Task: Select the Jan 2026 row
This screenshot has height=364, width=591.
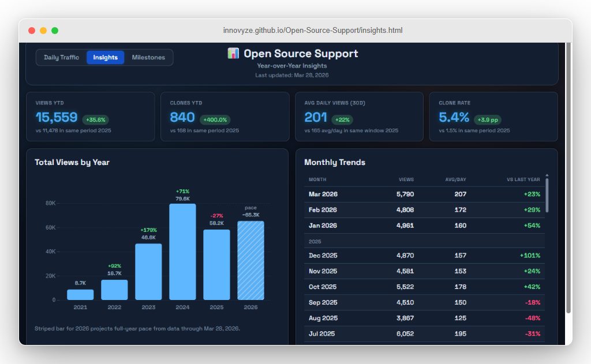Action: click(x=424, y=226)
